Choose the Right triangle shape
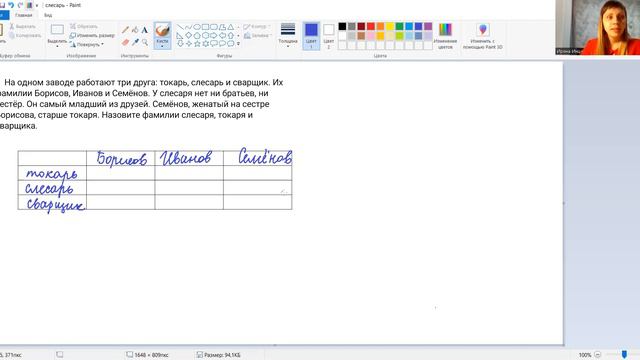Viewport: 640px width, 360px height. point(180,36)
